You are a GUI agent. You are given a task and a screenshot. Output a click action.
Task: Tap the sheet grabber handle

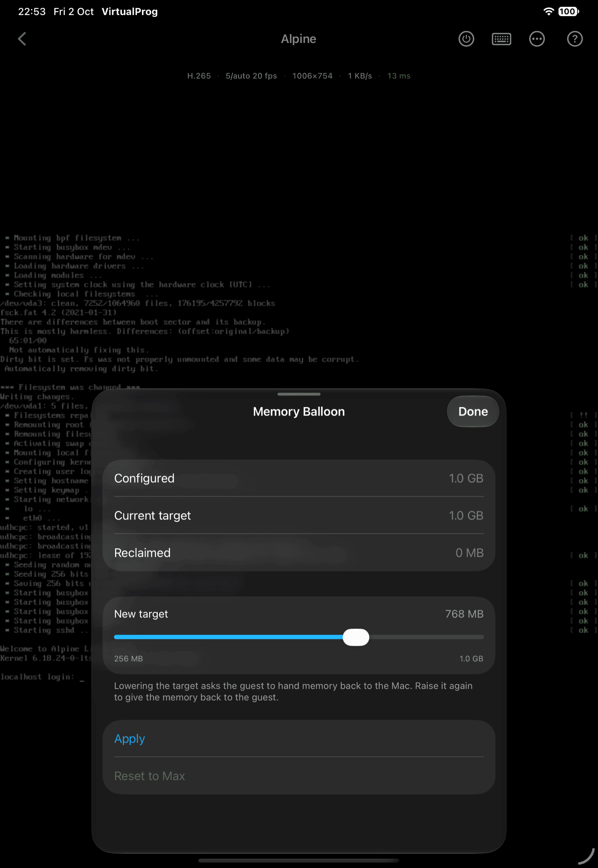point(299,394)
